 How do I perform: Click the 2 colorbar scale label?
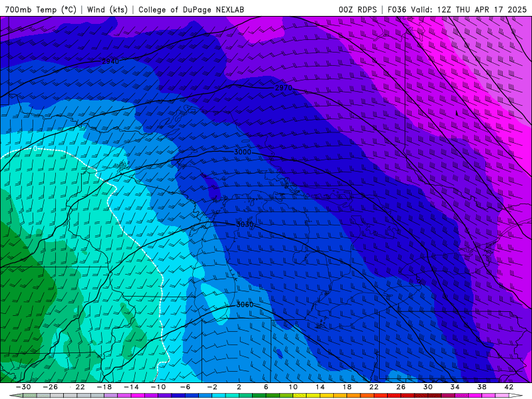239,387
